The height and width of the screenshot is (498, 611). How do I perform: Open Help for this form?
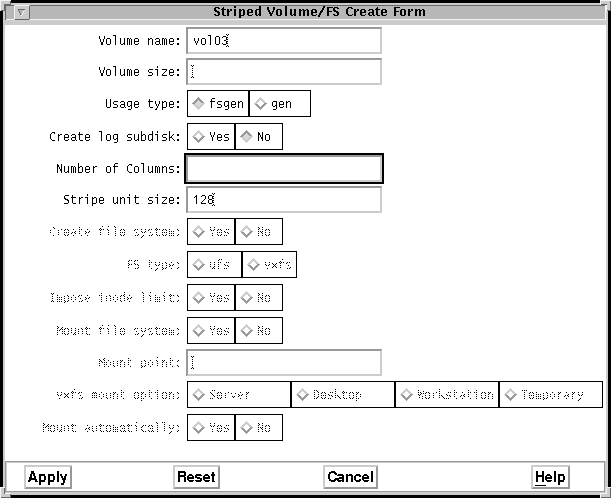point(550,477)
